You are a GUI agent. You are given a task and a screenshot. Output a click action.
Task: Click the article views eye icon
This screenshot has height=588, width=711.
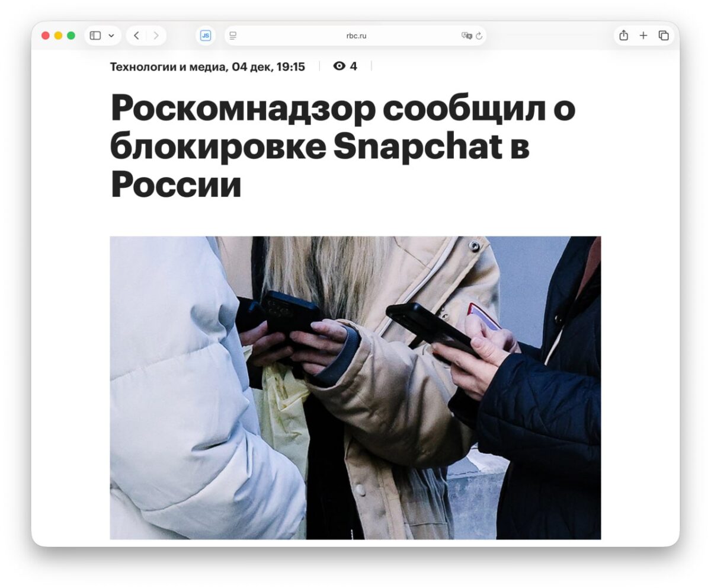pos(339,66)
